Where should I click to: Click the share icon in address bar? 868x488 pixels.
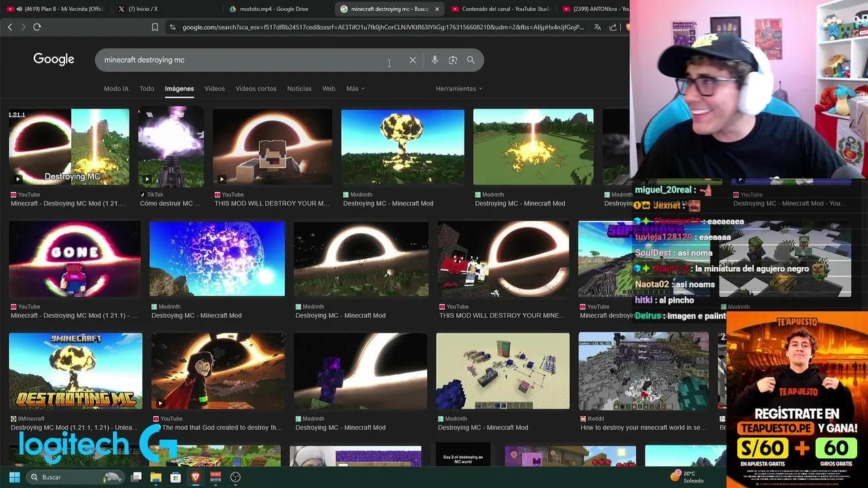(x=613, y=27)
